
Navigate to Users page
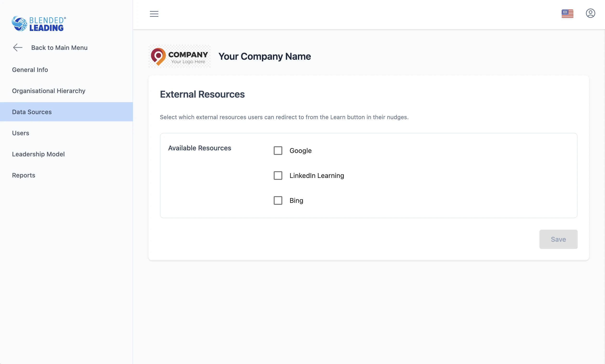(21, 133)
